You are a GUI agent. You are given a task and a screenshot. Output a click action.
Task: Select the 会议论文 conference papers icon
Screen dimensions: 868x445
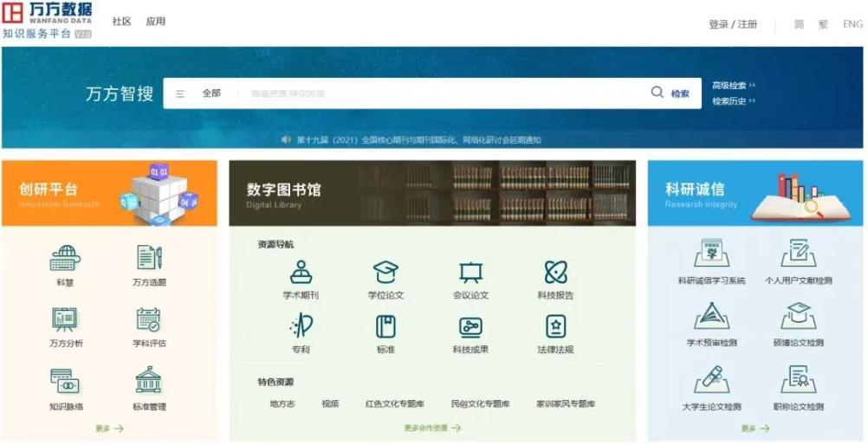470,272
